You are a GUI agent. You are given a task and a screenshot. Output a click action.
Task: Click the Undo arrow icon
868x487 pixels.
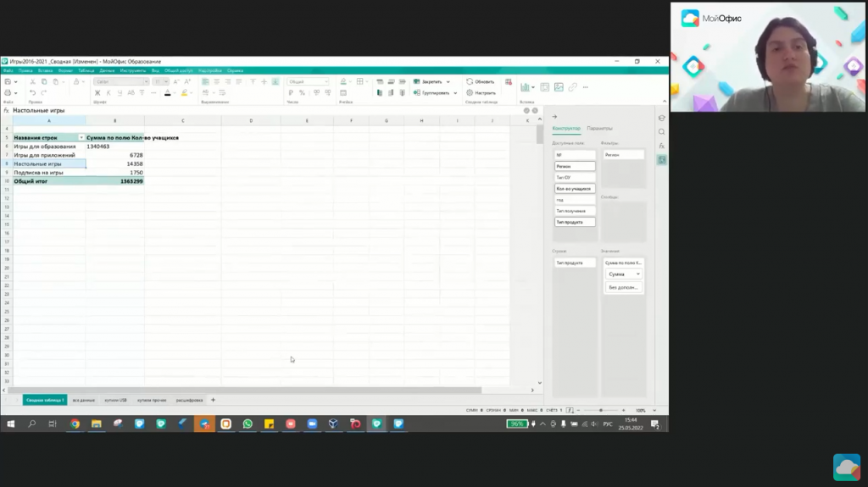click(x=32, y=92)
